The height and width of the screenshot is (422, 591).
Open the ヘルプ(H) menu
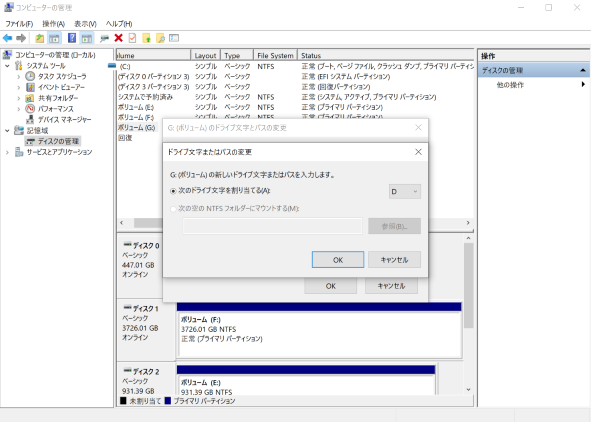[119, 24]
